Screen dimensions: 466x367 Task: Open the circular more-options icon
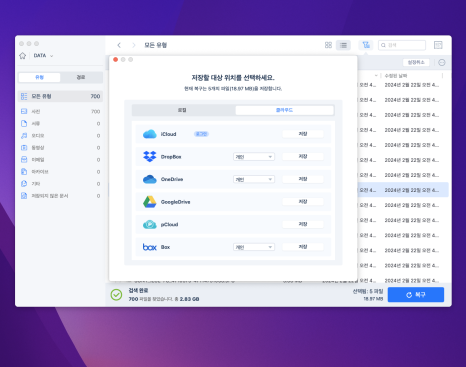(x=442, y=62)
